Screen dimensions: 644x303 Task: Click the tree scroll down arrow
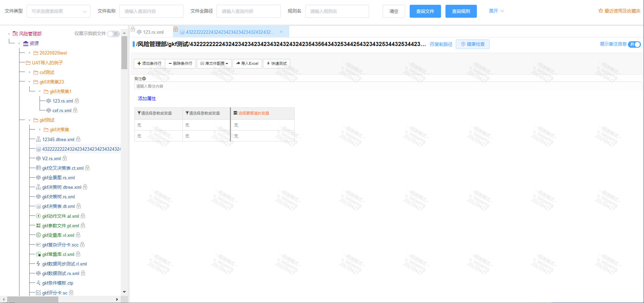tap(124, 292)
